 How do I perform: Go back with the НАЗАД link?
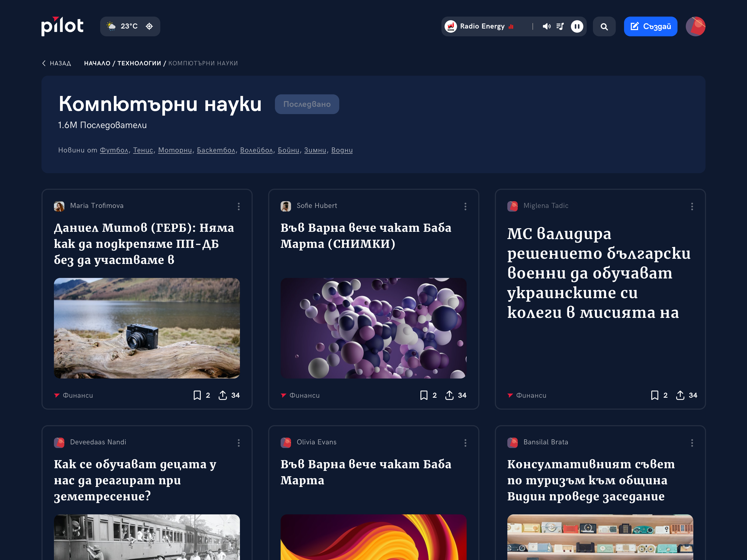click(x=56, y=63)
